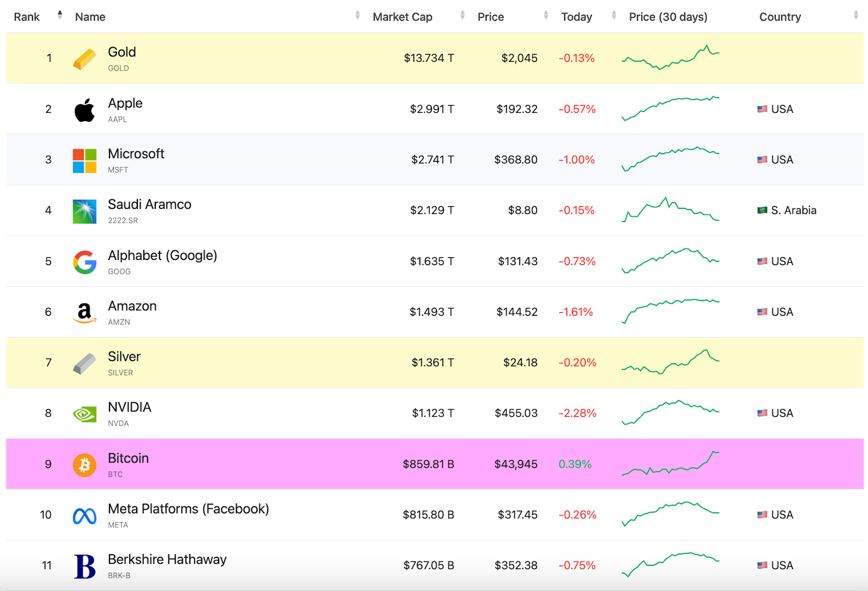
Task: Open the Meta Platforms (Facebook) page
Action: [x=189, y=509]
